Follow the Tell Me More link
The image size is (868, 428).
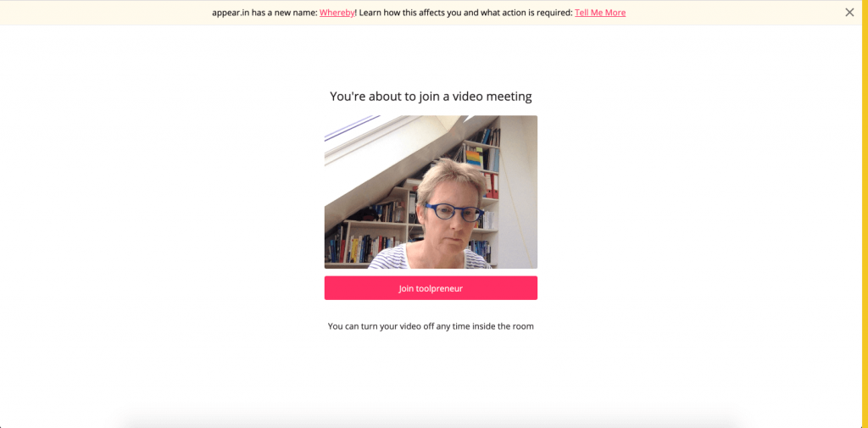tap(600, 13)
